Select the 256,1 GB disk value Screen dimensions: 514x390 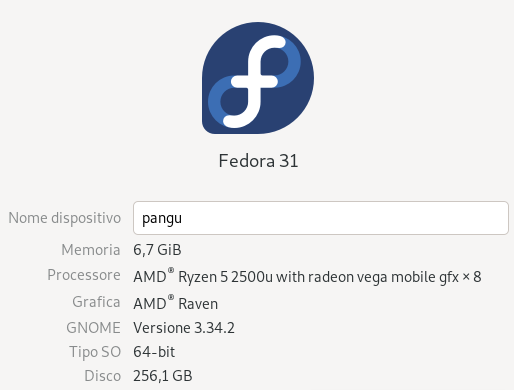click(163, 376)
